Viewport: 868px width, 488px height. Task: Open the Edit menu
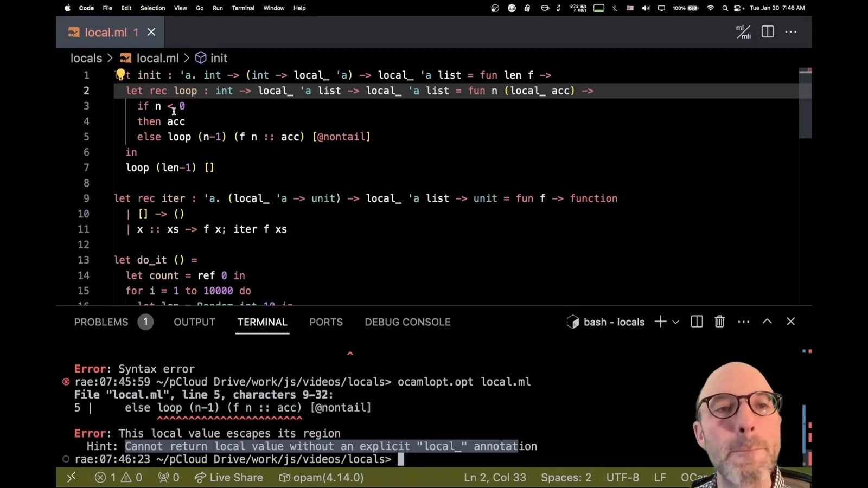pyautogui.click(x=126, y=8)
